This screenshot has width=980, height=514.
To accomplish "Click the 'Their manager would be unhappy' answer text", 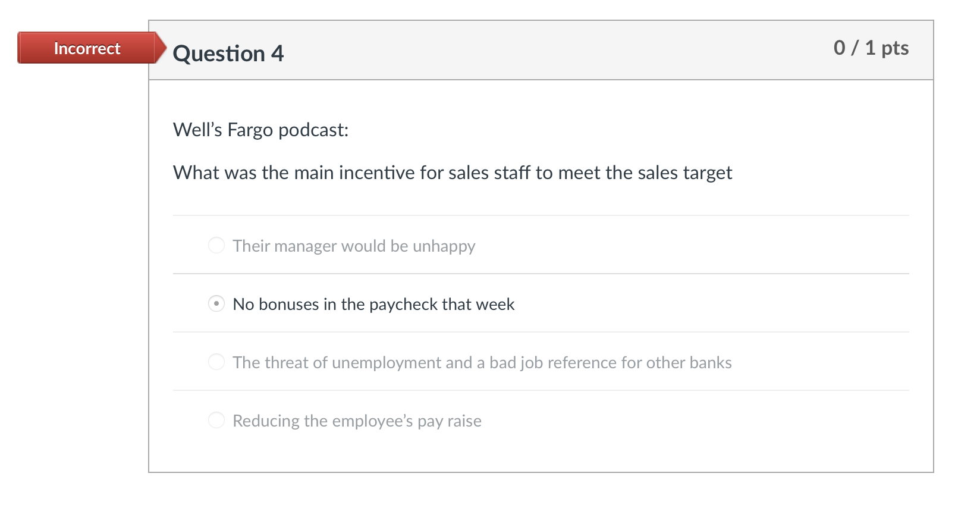I will click(x=354, y=246).
